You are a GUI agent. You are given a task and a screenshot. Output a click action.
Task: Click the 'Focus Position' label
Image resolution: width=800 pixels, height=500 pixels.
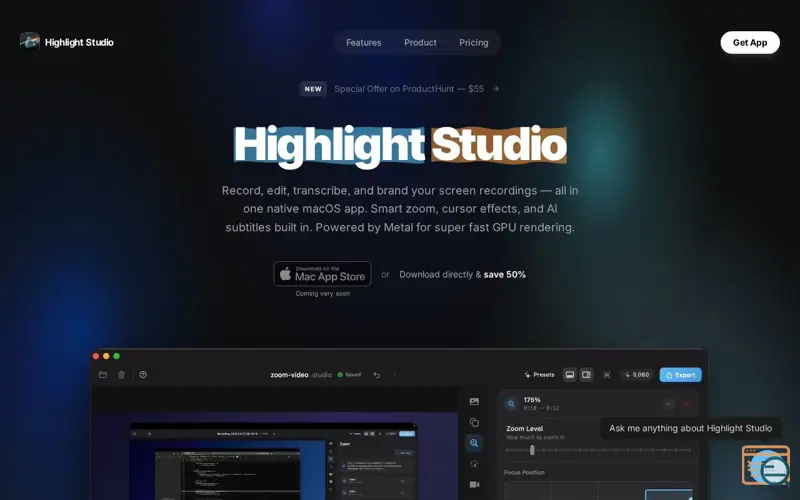tap(524, 472)
